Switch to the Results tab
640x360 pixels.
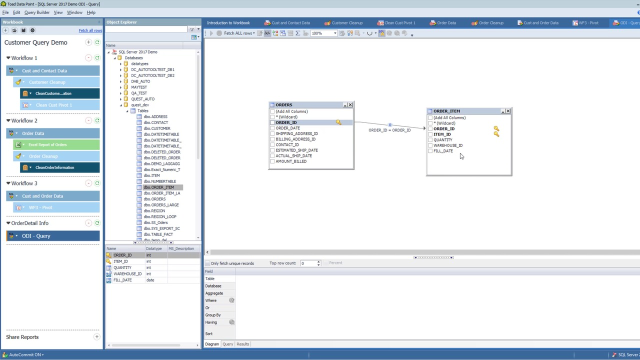click(x=243, y=344)
